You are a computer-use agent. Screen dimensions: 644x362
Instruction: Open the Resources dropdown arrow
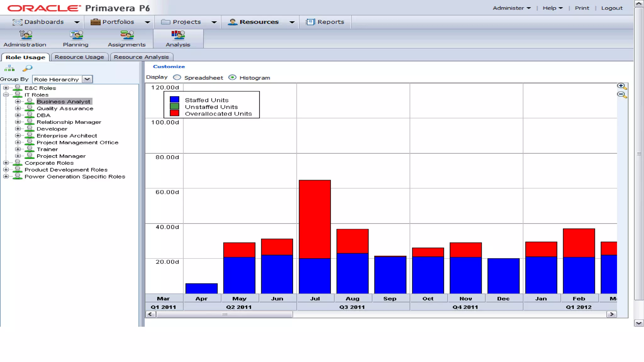292,22
